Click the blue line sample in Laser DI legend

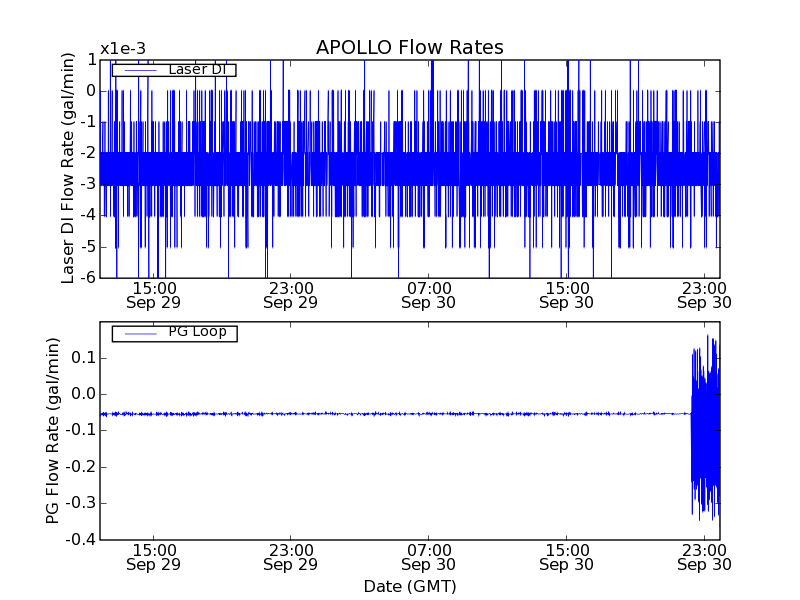[140, 70]
